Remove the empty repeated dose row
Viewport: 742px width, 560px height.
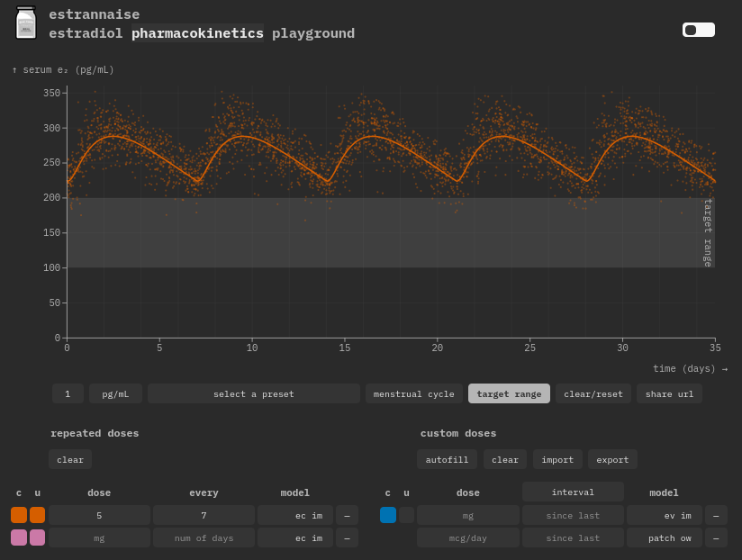point(347,537)
